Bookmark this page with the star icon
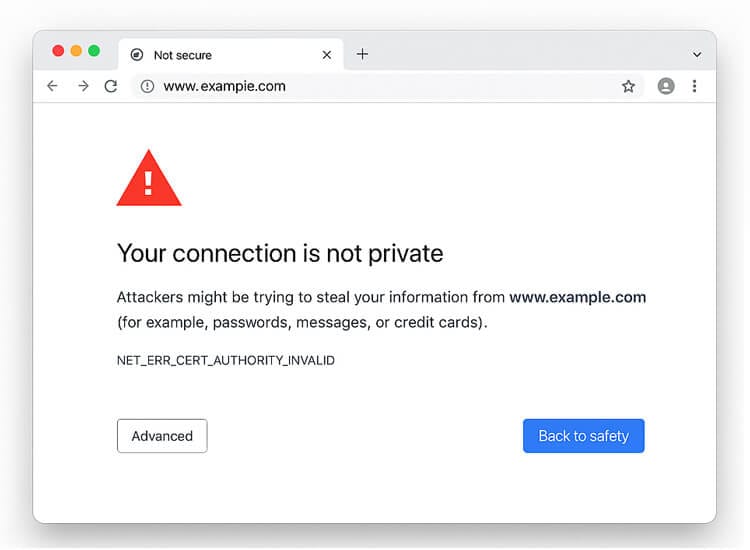Screen dimensions: 750x550 coord(628,86)
